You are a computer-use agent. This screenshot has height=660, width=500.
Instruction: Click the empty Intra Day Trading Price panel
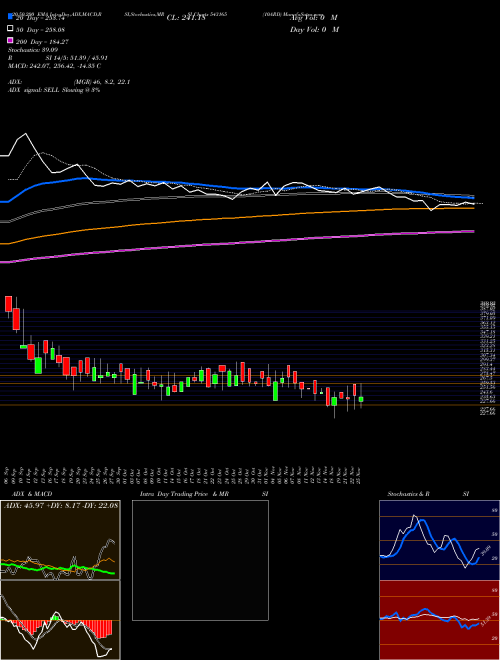[200, 560]
